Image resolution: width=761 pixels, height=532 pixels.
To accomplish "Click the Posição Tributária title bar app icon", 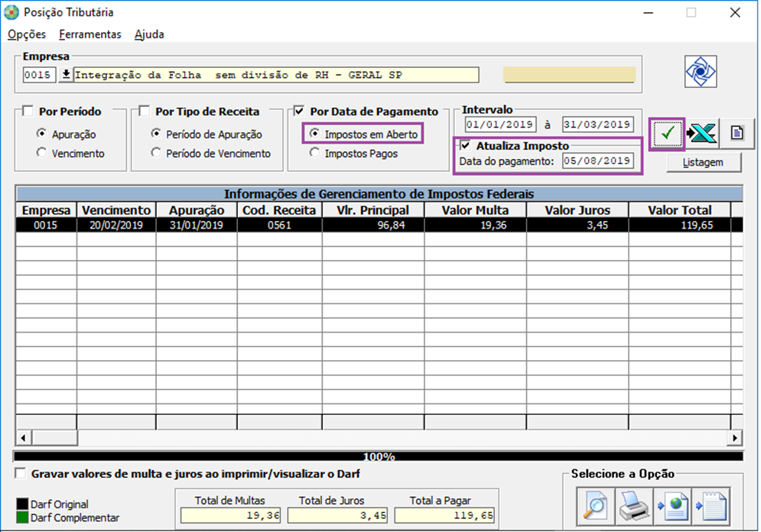I will (x=11, y=12).
